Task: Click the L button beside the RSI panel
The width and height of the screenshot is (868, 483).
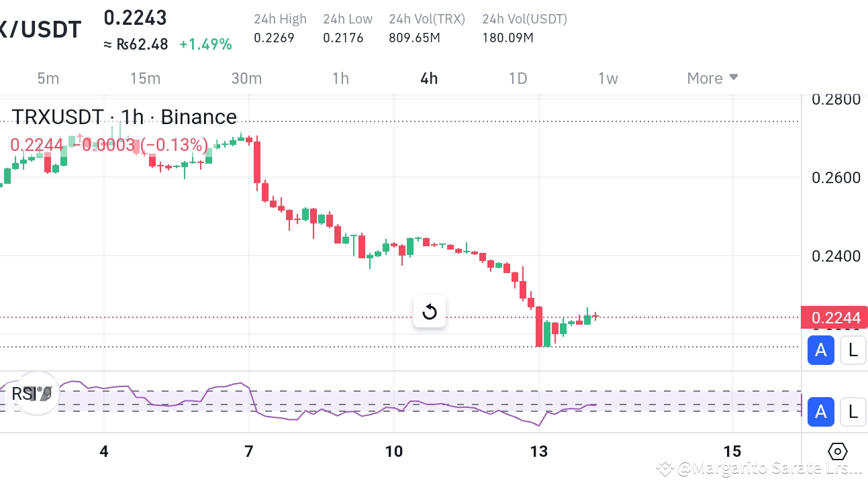Action: point(853,412)
